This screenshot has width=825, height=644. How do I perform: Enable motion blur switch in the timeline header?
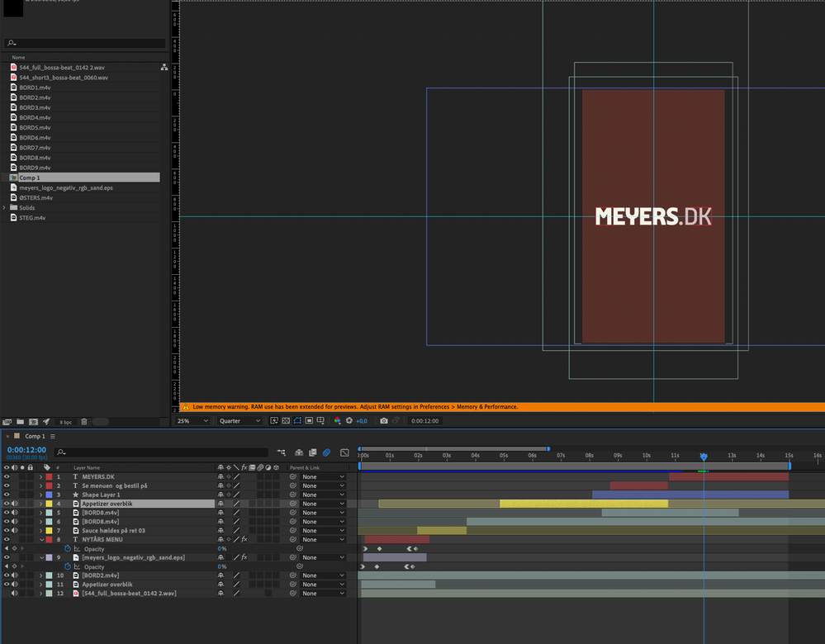coord(326,452)
